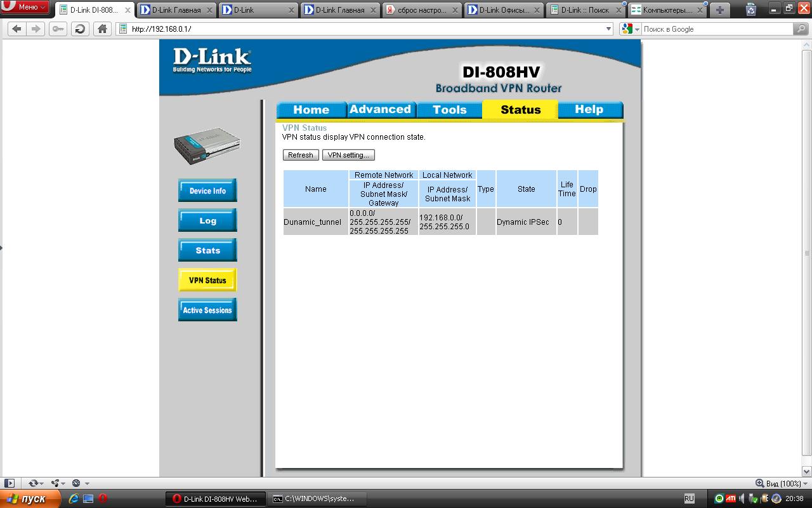Open the Windows пуск Start button
This screenshot has height=508, width=812.
[x=30, y=498]
